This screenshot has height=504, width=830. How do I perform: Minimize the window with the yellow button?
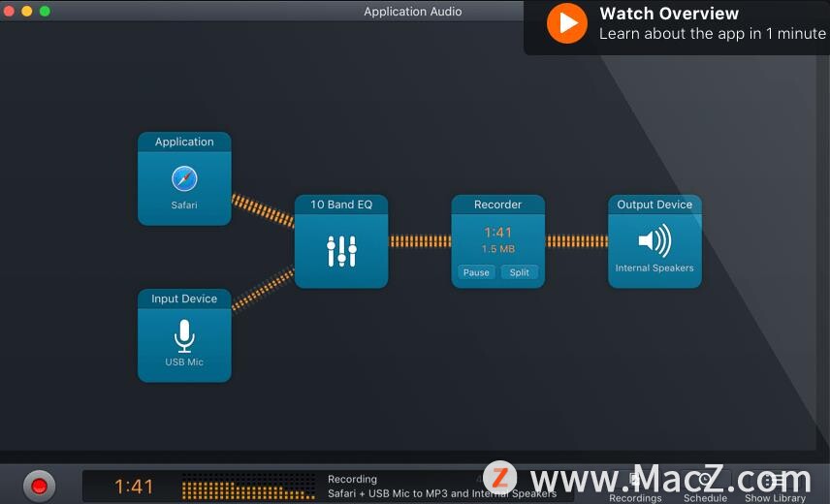click(x=27, y=11)
